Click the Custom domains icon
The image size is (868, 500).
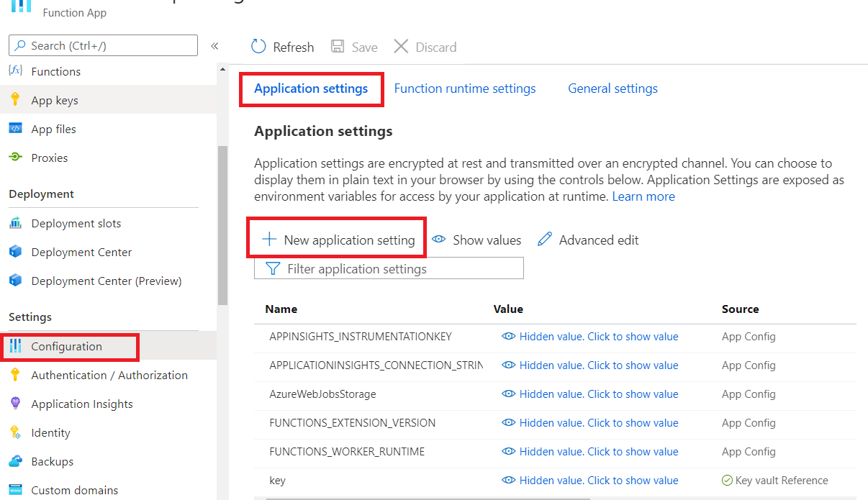point(15,490)
